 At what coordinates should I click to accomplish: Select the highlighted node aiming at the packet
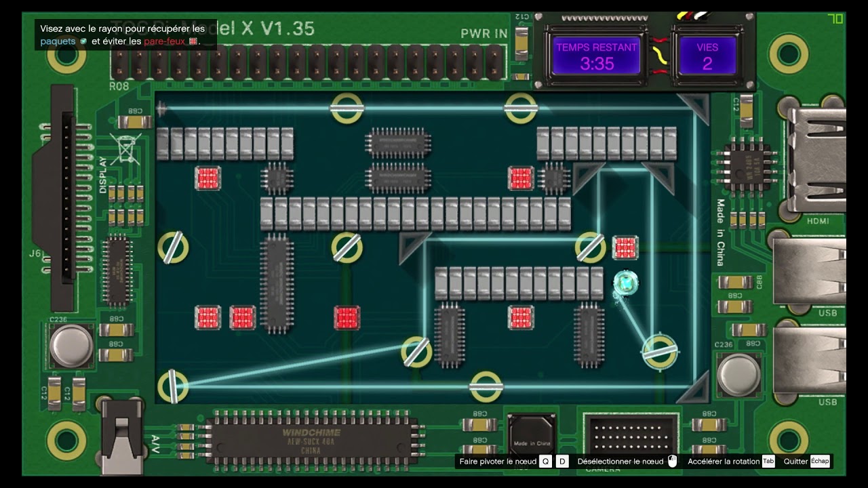coord(660,351)
